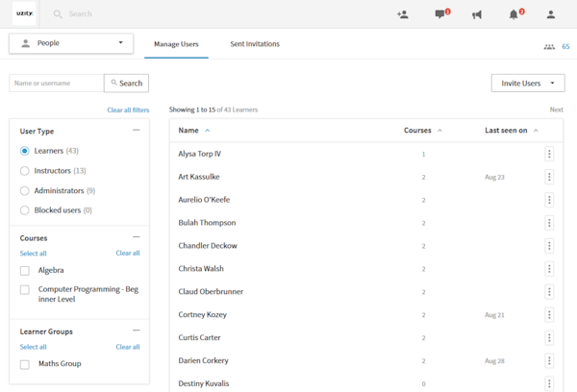
Task: Click the Uzity logo
Action: click(24, 14)
